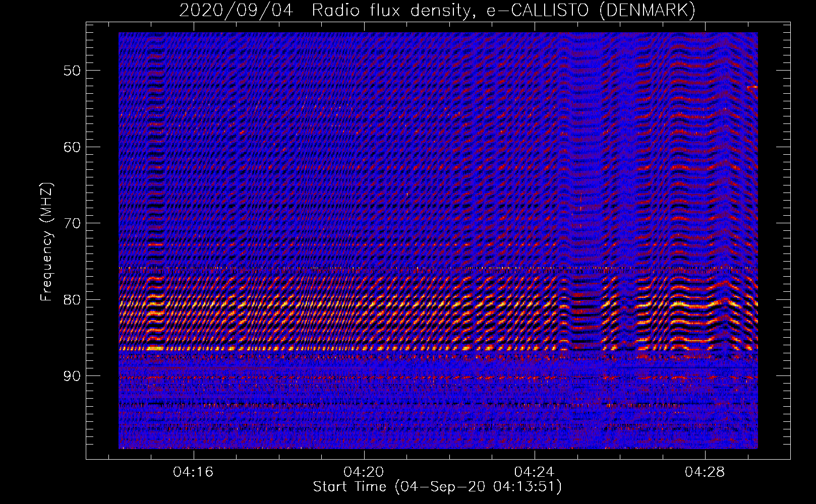This screenshot has height=504, width=816.
Task: Click the 50 frequency tick label
Action: pyautogui.click(x=72, y=71)
